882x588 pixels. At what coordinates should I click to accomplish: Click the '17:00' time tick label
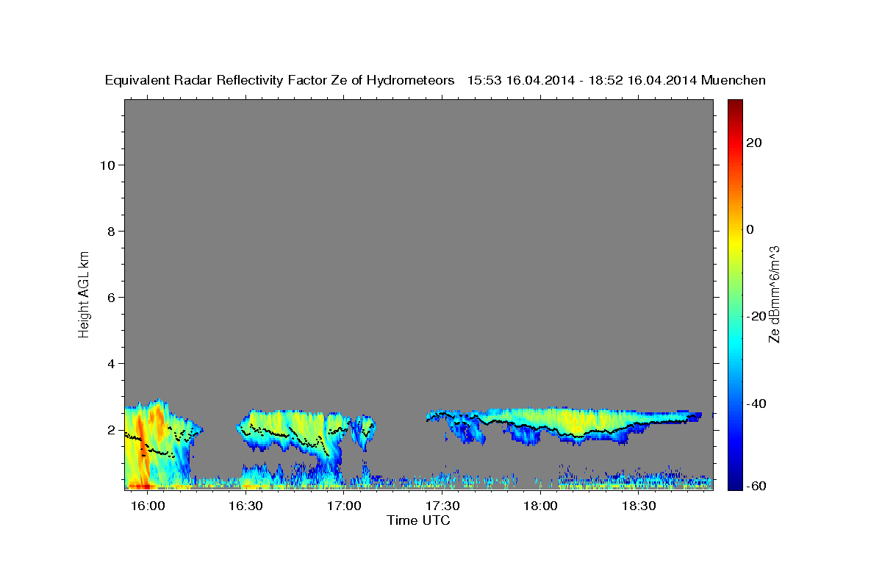coord(344,506)
